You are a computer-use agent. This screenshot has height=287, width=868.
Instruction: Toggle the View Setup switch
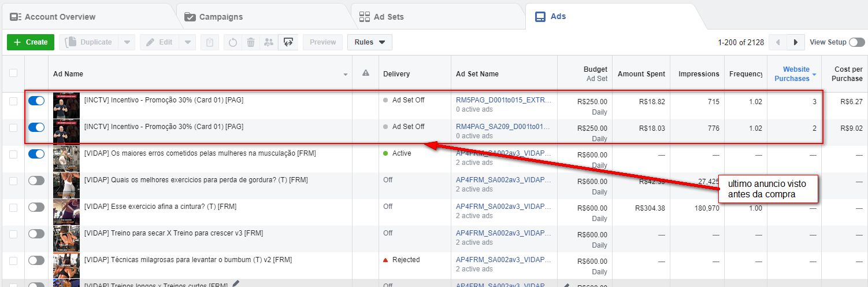coord(856,42)
